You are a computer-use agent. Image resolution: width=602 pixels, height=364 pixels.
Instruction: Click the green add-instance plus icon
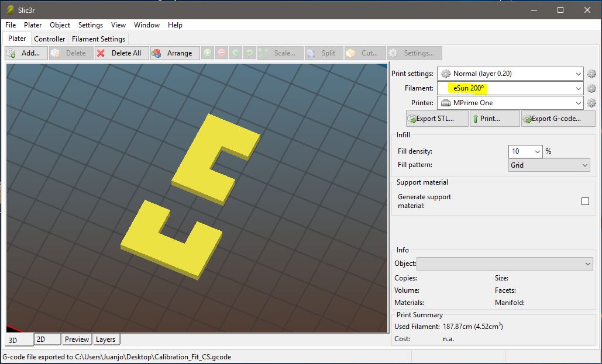pyautogui.click(x=208, y=53)
